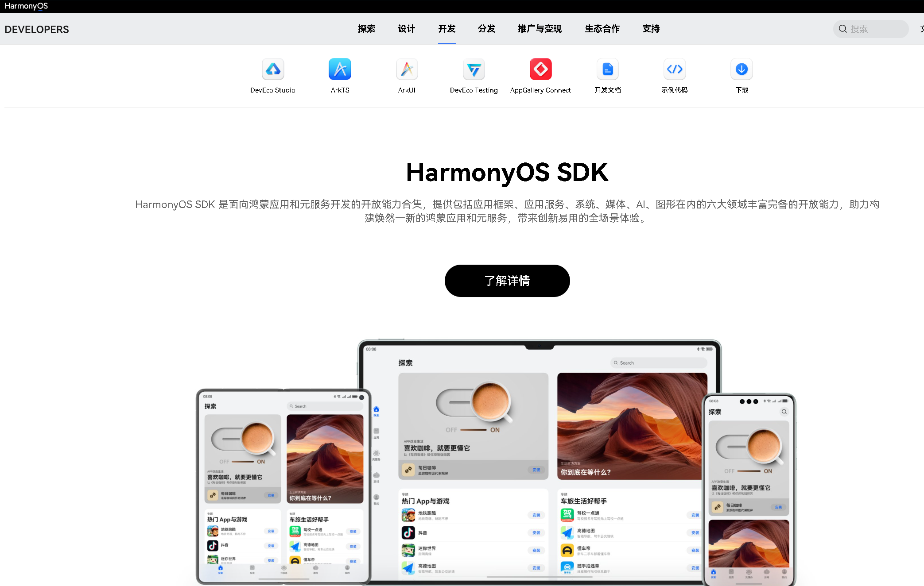Viewport: 924px width, 586px height.
Task: Click the AppGallery Connect label link
Action: pos(541,90)
